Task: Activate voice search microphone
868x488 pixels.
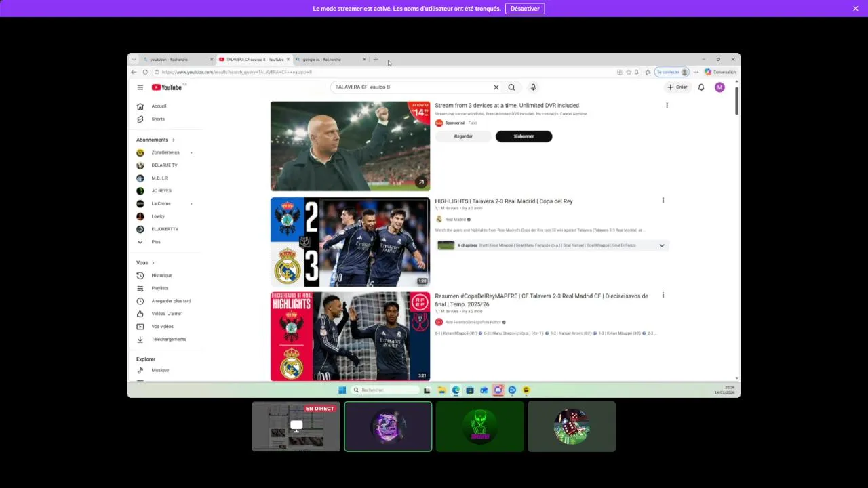Action: 533,87
